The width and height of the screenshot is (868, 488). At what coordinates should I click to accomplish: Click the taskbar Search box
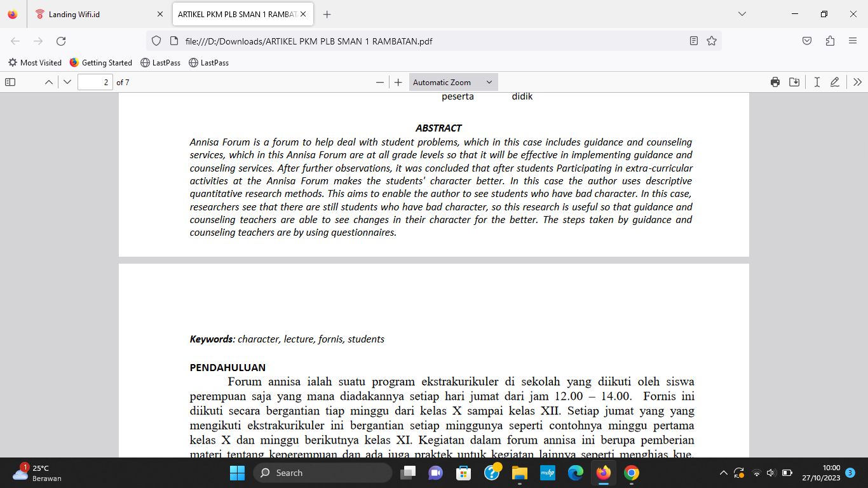[x=323, y=473]
